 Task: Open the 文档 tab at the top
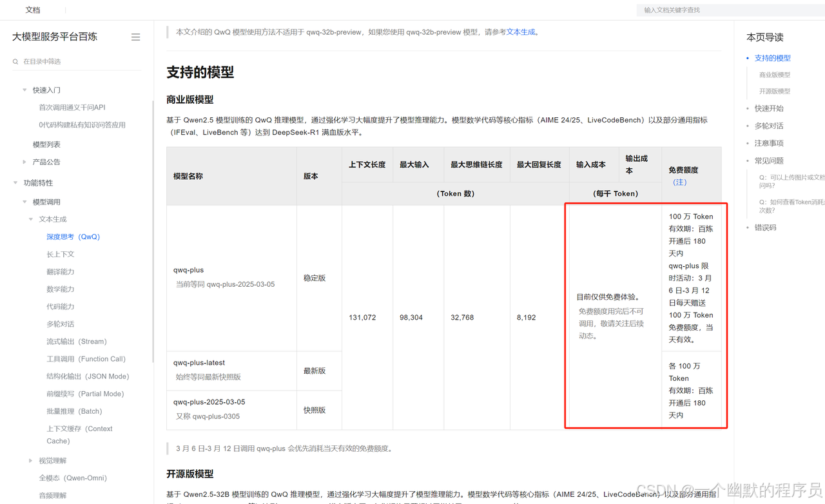(x=33, y=10)
